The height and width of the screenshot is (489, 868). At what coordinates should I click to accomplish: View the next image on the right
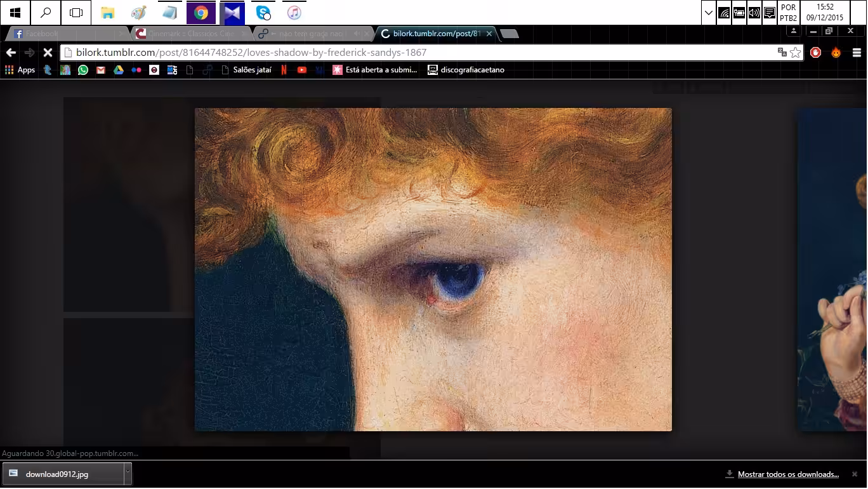(832, 269)
